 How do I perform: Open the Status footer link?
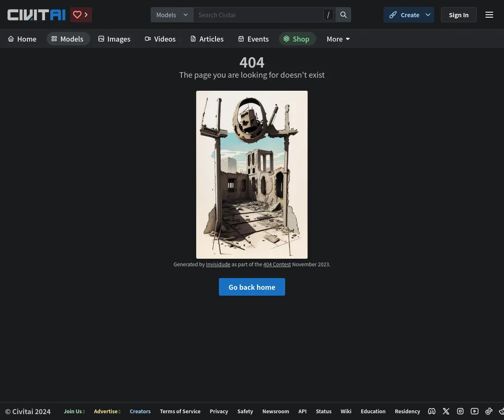point(324,412)
